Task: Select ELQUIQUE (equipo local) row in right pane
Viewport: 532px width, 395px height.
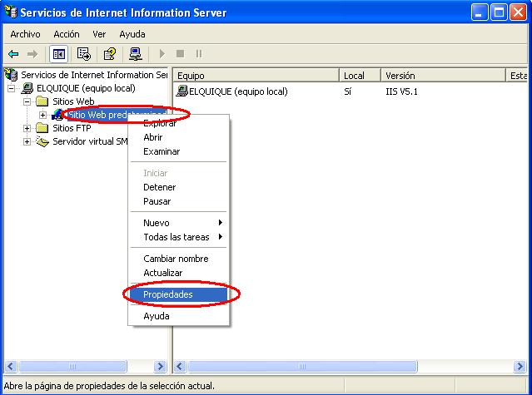Action: pos(238,91)
